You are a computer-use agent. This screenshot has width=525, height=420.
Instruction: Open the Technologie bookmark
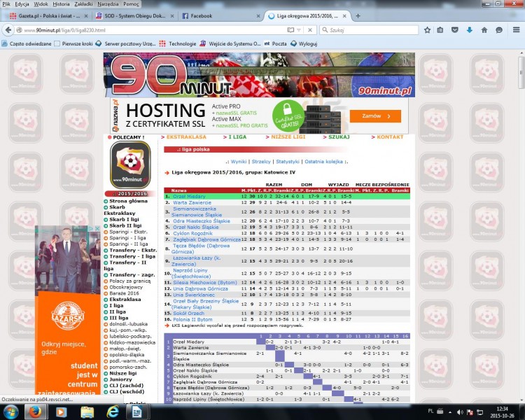pyautogui.click(x=178, y=43)
